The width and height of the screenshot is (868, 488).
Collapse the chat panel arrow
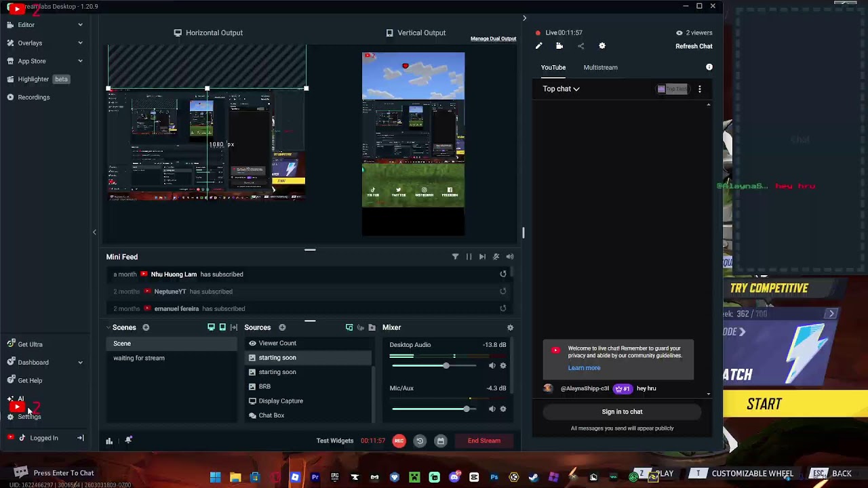tap(524, 18)
